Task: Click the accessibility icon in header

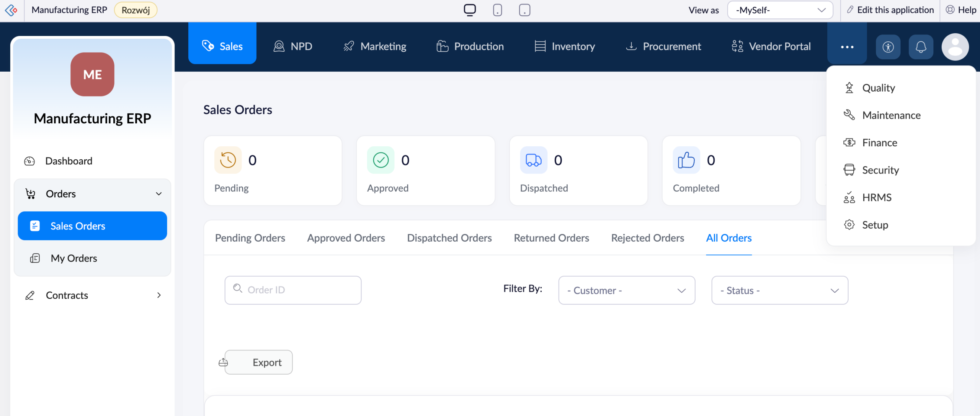Action: (888, 47)
